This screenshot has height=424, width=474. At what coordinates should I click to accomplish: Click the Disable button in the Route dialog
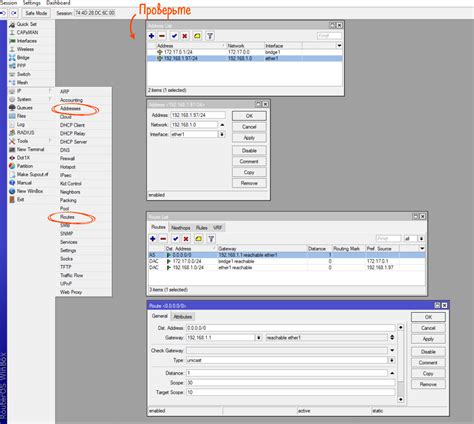(x=428, y=352)
